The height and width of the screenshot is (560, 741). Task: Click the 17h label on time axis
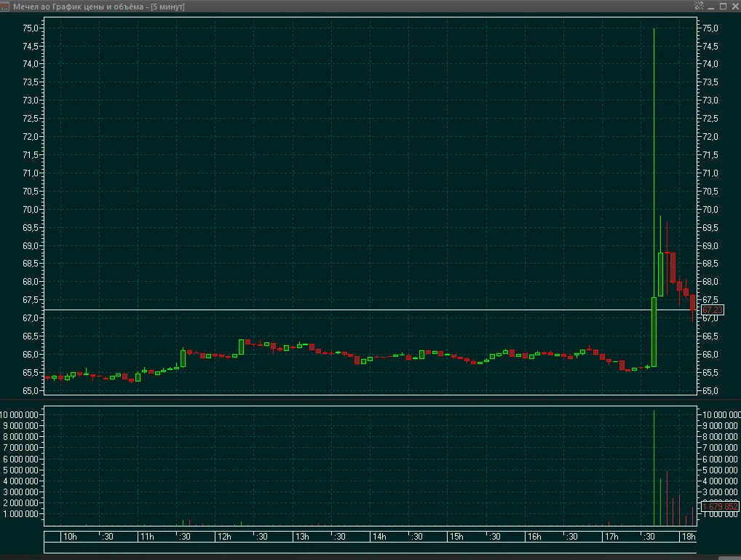click(x=611, y=537)
